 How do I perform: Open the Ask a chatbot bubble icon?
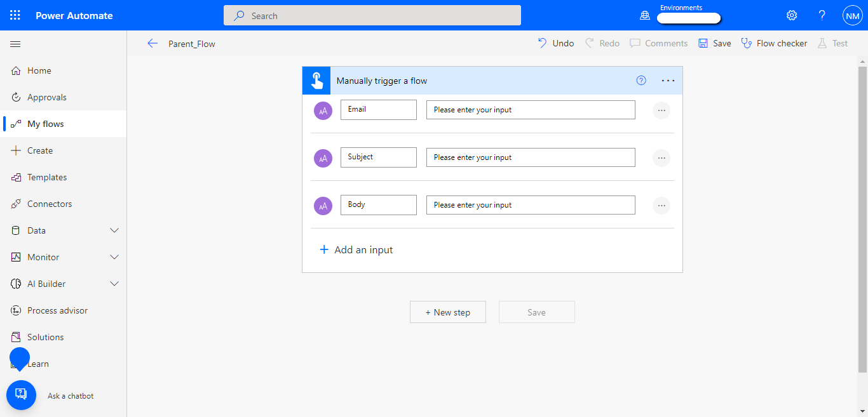(x=21, y=395)
